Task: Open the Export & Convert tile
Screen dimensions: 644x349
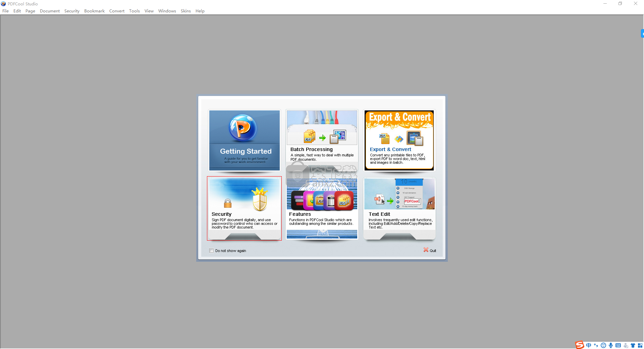Action: 399,140
